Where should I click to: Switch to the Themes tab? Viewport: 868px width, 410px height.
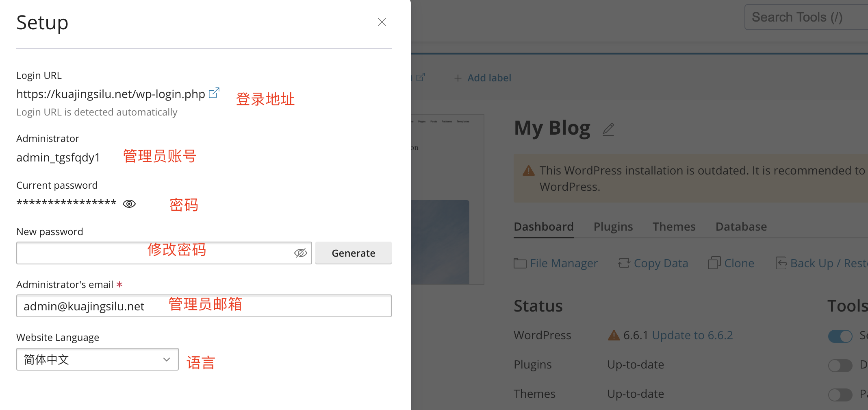pos(674,227)
